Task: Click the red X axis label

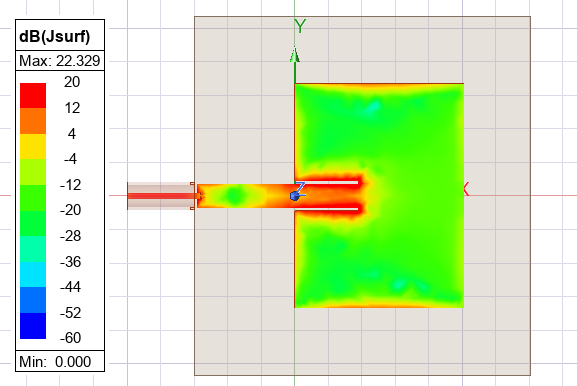Action: pyautogui.click(x=466, y=189)
